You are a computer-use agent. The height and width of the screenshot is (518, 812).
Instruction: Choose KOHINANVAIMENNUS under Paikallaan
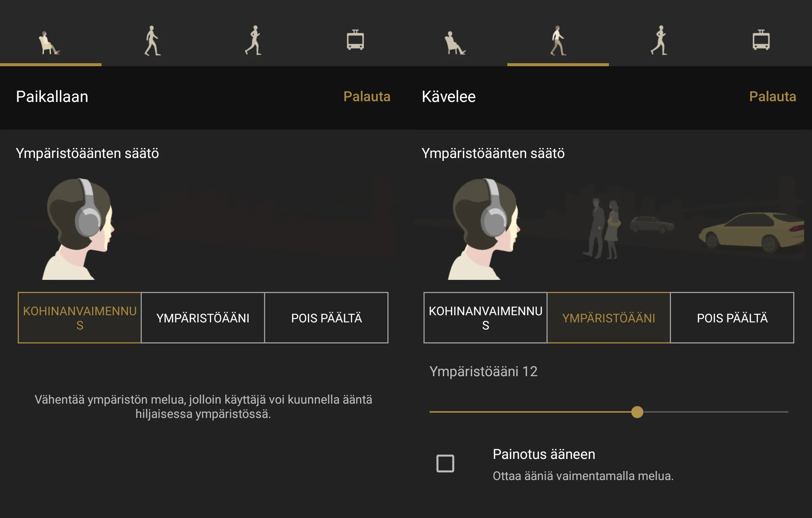pos(79,317)
